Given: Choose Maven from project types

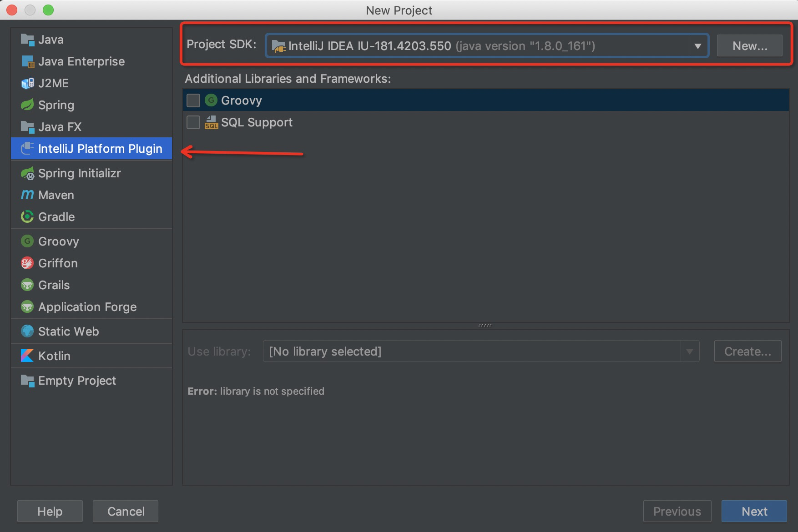Looking at the screenshot, I should click(91, 195).
